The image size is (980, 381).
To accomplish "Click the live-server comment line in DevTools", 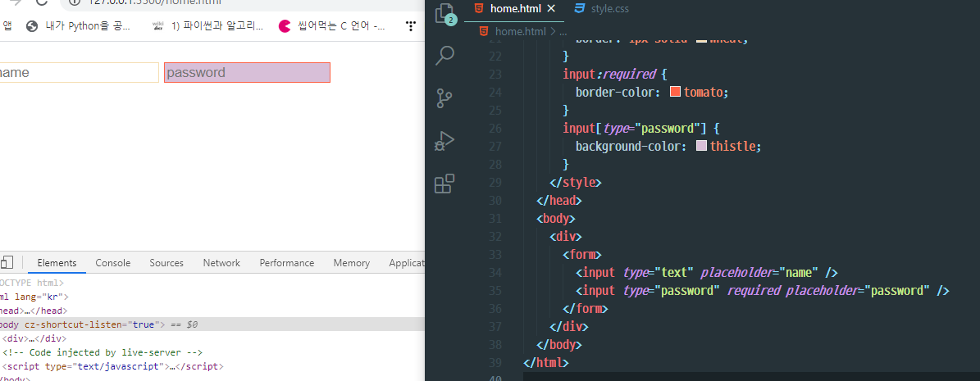I will point(103,352).
